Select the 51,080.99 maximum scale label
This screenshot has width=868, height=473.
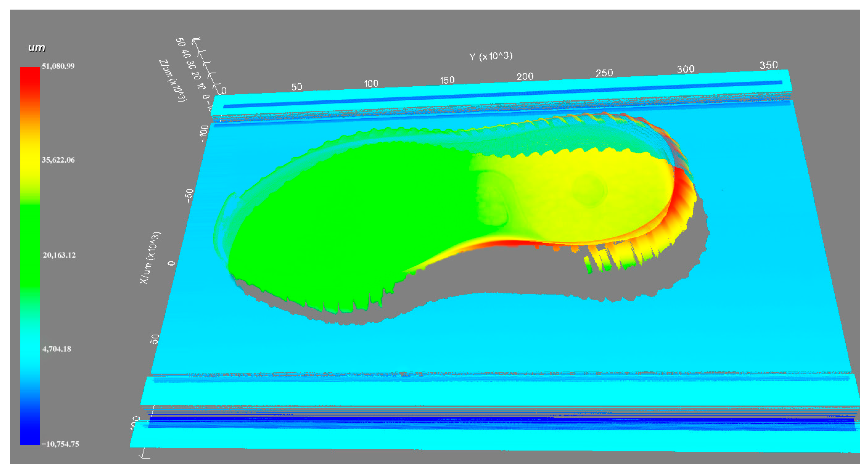point(58,66)
